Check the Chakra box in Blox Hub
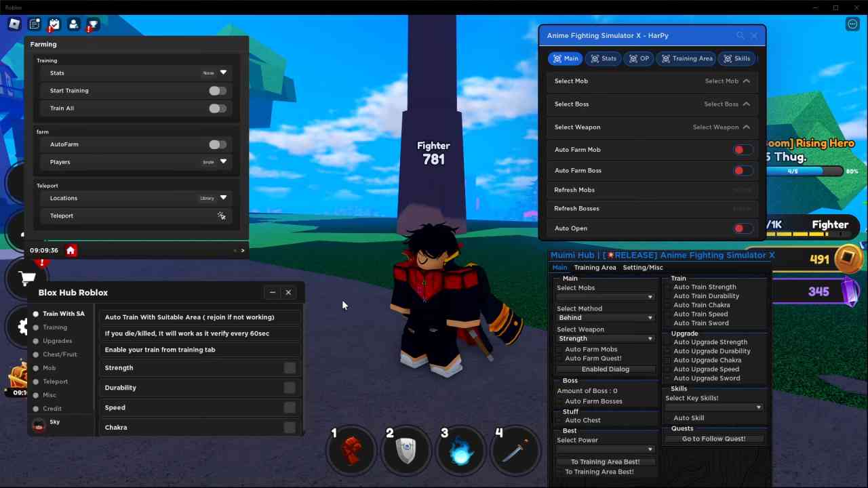This screenshot has height=488, width=868. [290, 428]
